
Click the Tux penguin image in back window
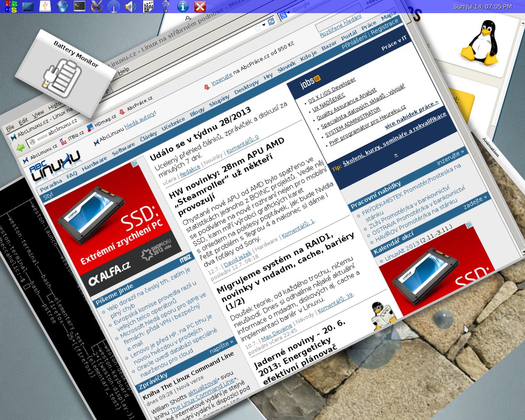(479, 43)
